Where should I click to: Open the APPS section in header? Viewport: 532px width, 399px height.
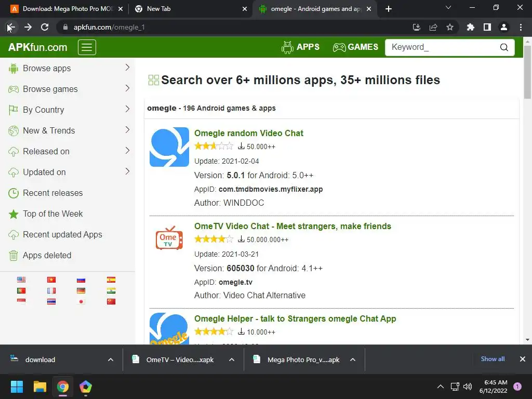pyautogui.click(x=300, y=47)
